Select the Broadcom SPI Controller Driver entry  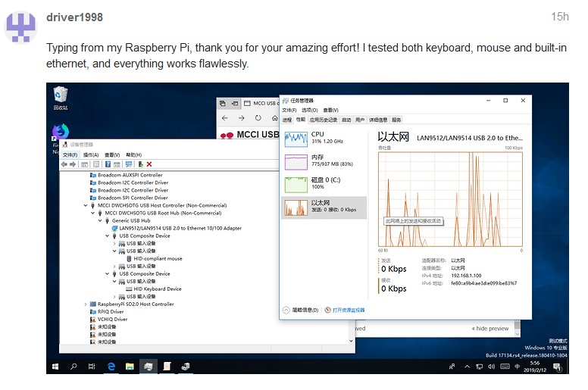pos(129,198)
